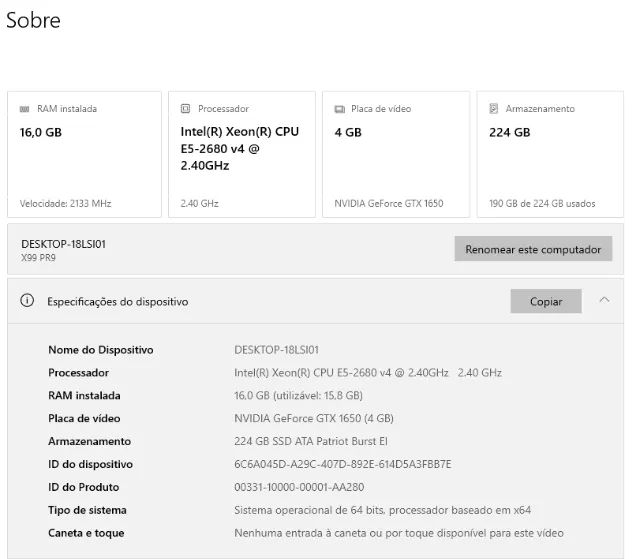Select the ID do Produto value 00331-10000-00001-AA280
Screen dimensions: 640x559
(299, 487)
